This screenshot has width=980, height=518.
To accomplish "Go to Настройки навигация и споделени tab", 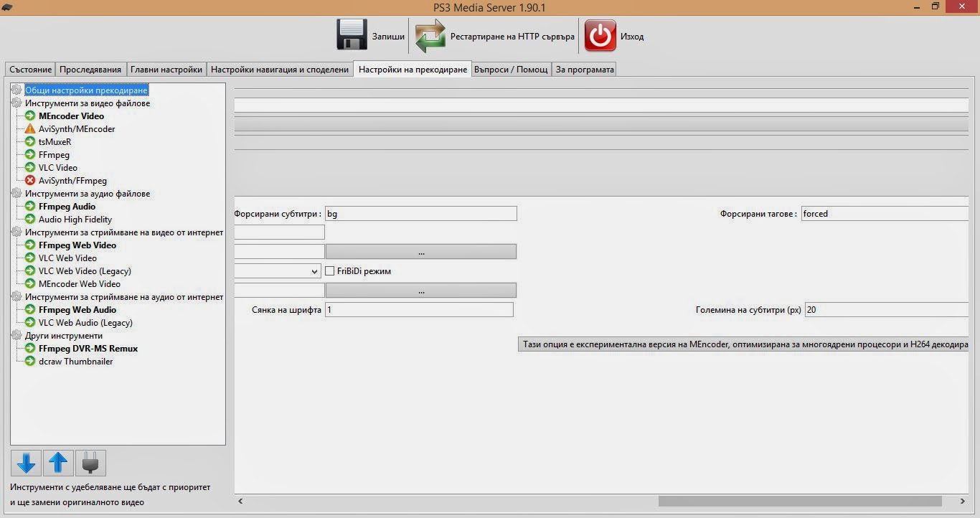I will [x=280, y=70].
